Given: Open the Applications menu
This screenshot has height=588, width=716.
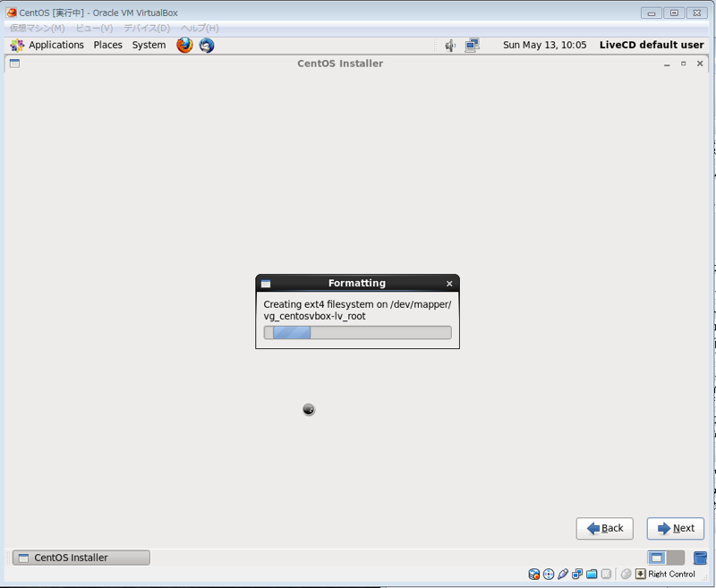Looking at the screenshot, I should tap(56, 45).
